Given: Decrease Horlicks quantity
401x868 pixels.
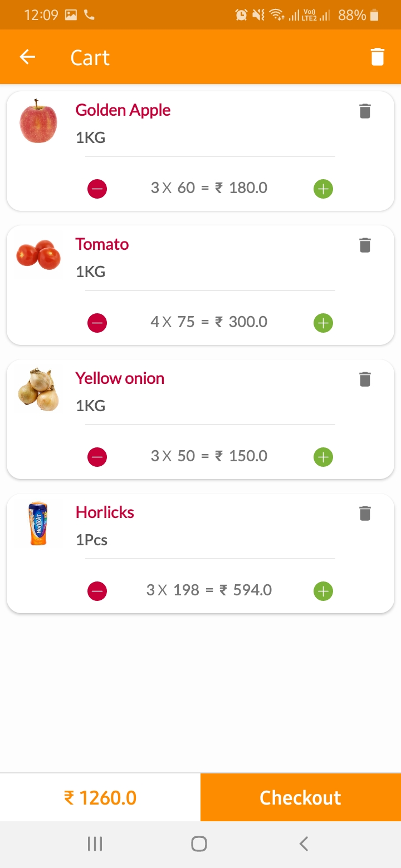Looking at the screenshot, I should coord(97,591).
